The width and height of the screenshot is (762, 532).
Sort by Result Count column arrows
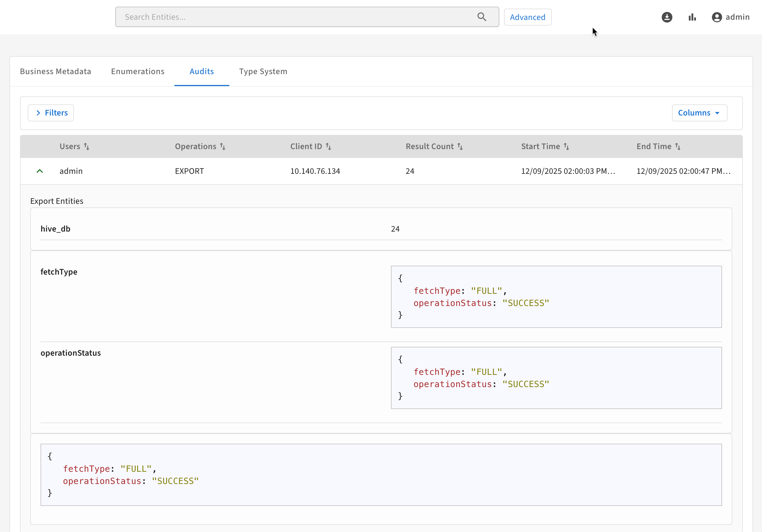[460, 146]
